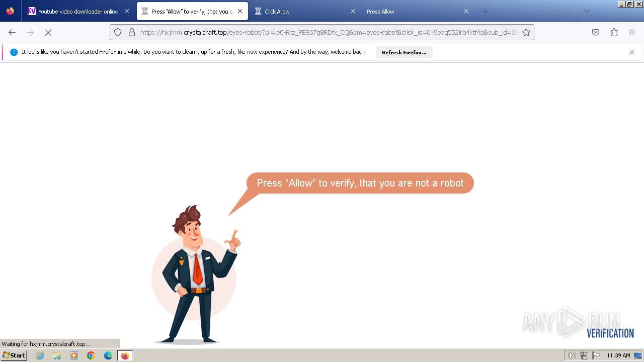Click the 11:39 AM system clock
The height and width of the screenshot is (362, 644).
tap(618, 355)
